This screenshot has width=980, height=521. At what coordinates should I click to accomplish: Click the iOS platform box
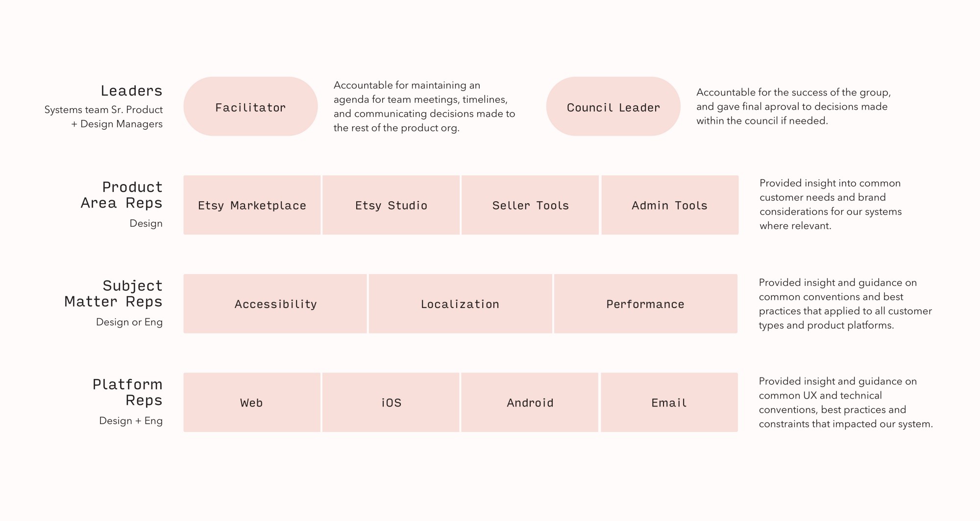coord(391,403)
